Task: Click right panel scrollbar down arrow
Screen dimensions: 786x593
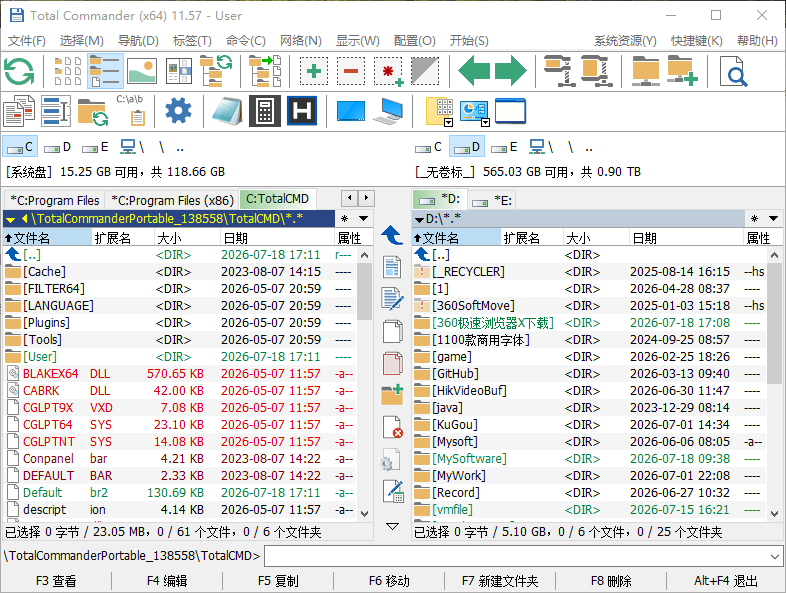Action: 774,514
